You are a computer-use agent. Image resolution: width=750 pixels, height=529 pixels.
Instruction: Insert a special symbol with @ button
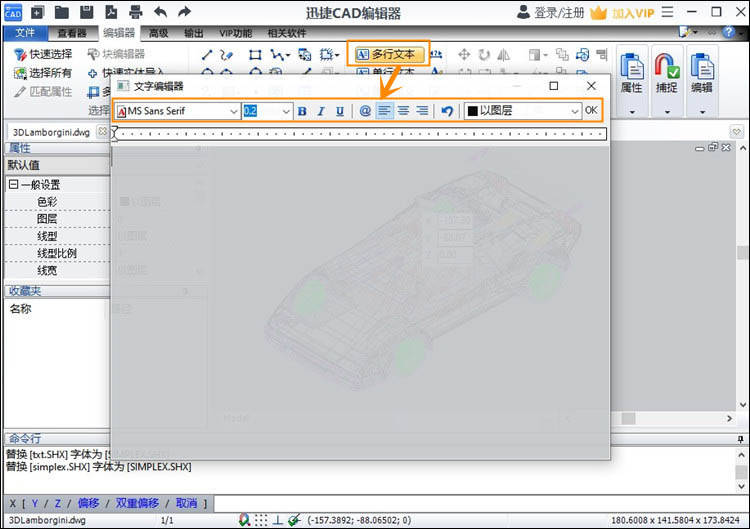coord(365,111)
